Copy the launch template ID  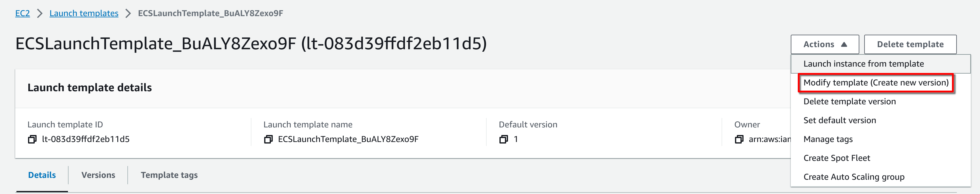coord(32,139)
